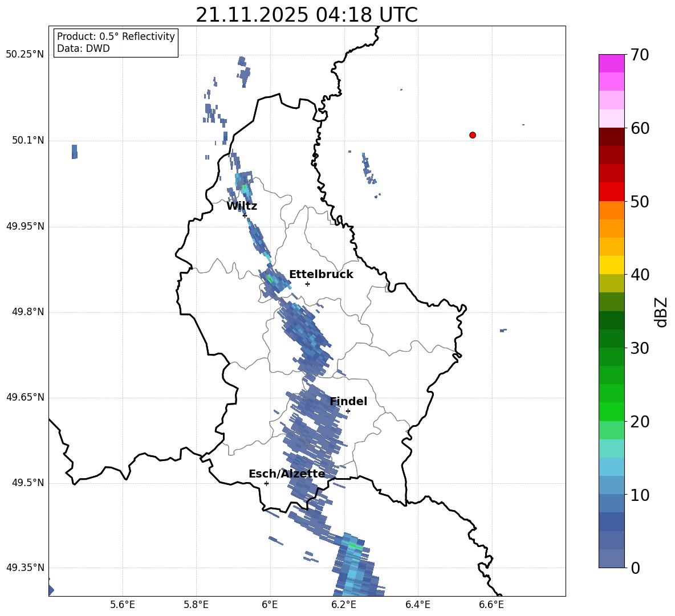Click the longitude label 6.4°E

(x=418, y=605)
